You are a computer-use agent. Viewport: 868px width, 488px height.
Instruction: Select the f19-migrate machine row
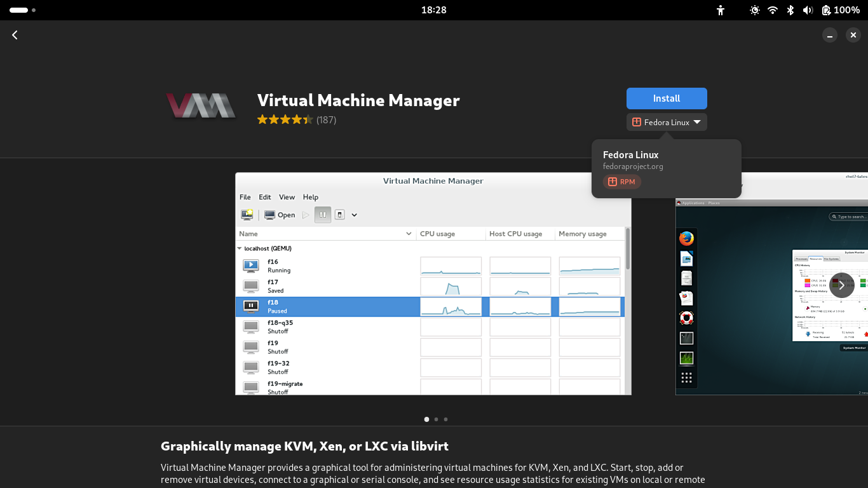[x=430, y=386]
